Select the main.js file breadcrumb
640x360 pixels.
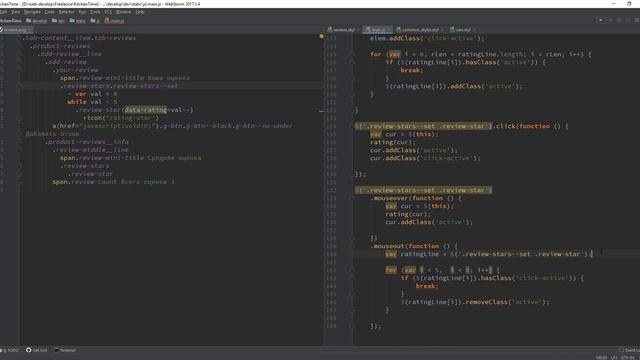[114, 21]
